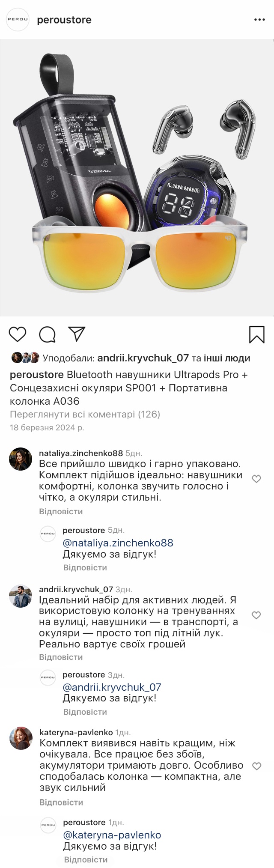Save post with bookmark icon
This screenshot has width=274, height=868.
(256, 334)
